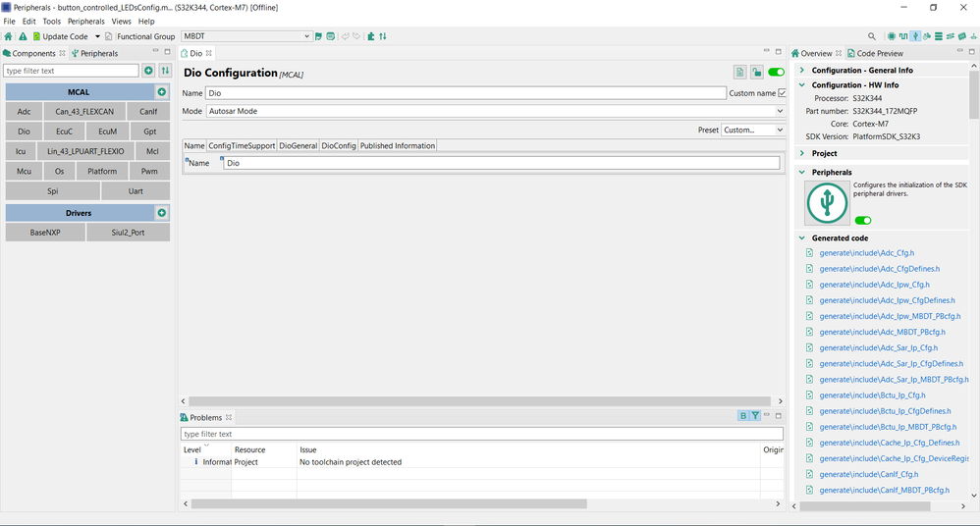Viewport: 980px width, 526px height.
Task: Click the redo arrow in toolbar
Action: (x=356, y=36)
